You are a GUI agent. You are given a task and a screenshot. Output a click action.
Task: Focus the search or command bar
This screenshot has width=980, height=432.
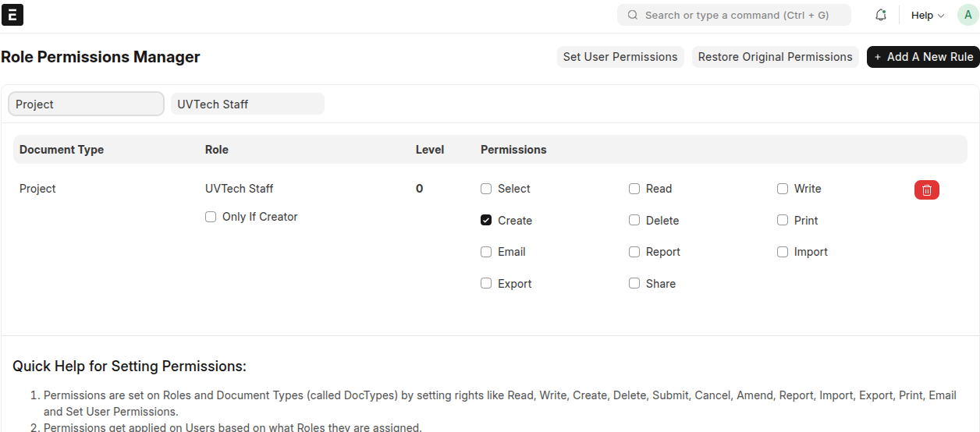pyautogui.click(x=734, y=15)
